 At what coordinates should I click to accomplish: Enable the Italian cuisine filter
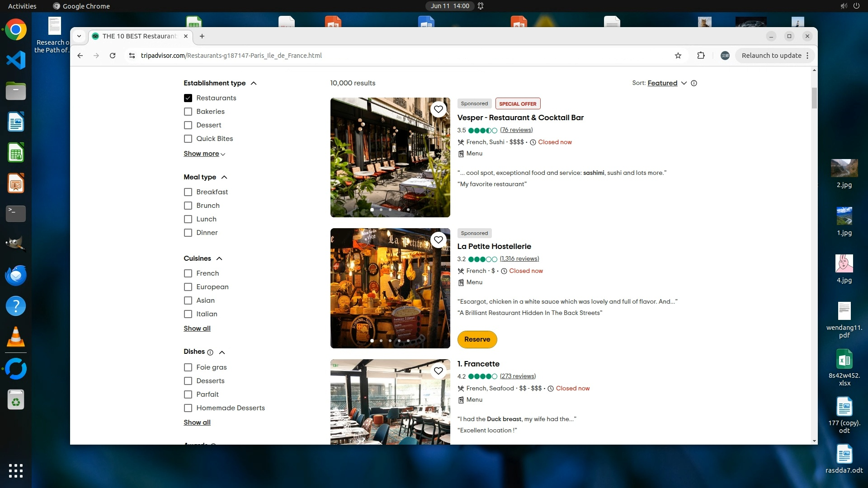point(188,314)
